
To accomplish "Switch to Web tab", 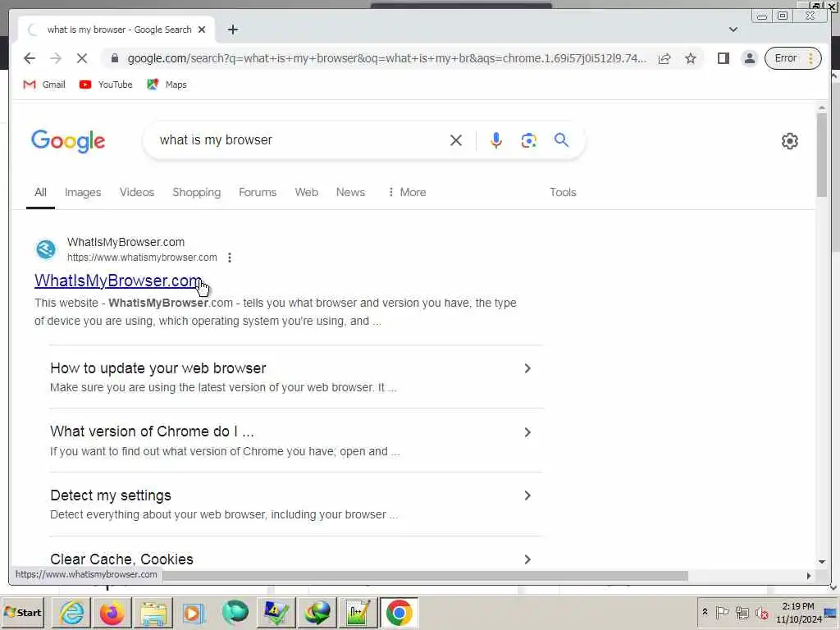I will 307,192.
